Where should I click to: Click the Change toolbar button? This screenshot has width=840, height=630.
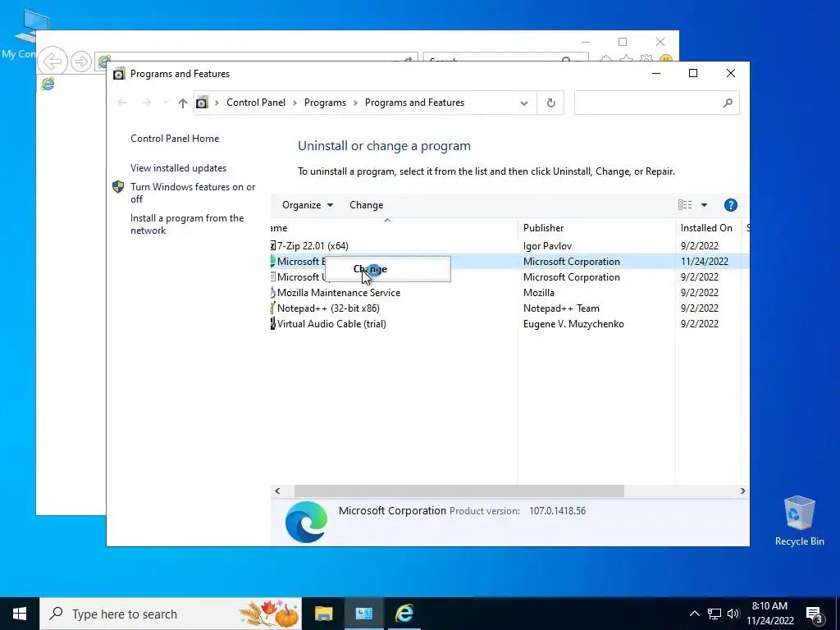pos(366,204)
